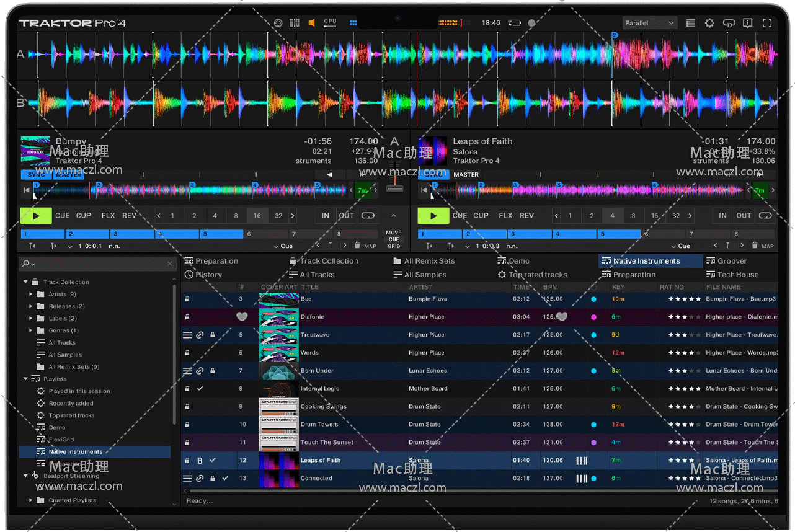
Task: Click the loop active icon on deck B
Action: 765,216
